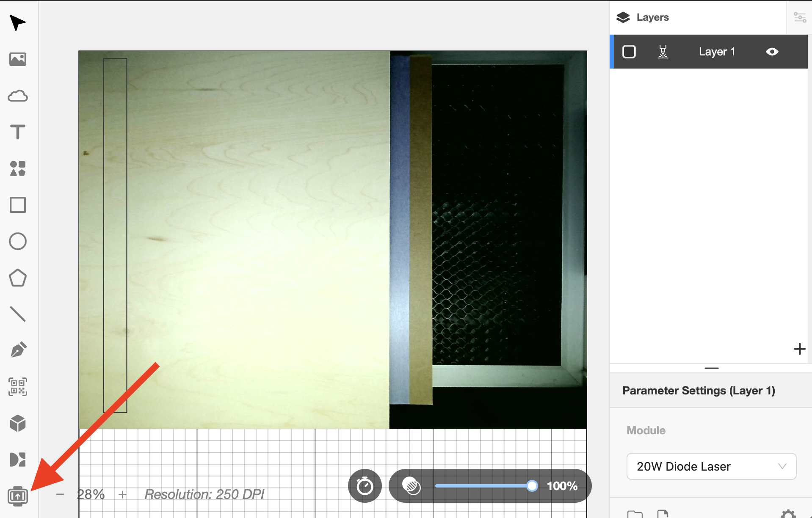Viewport: 812px width, 518px height.
Task: Add a new layer with plus
Action: [x=799, y=349]
